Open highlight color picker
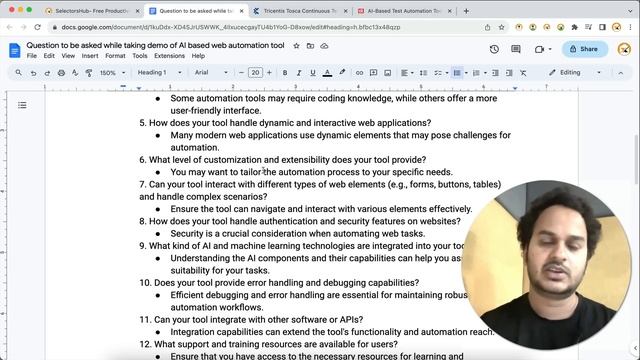640x360 pixels. (x=342, y=73)
